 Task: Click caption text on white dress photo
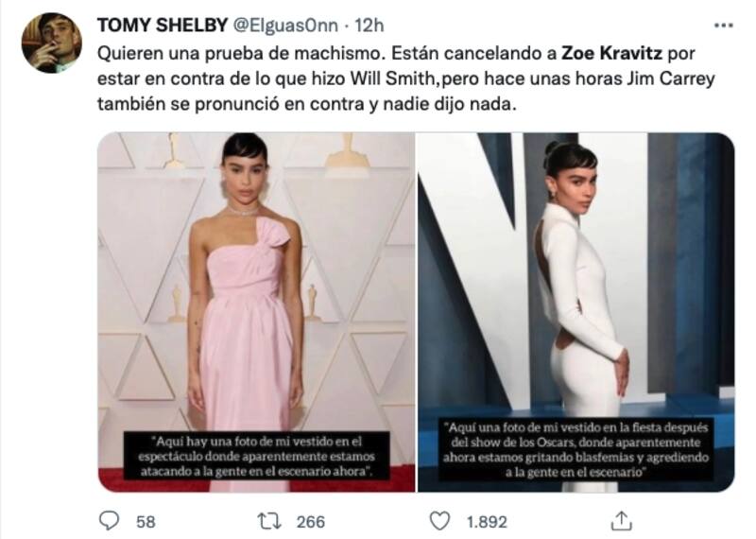coord(576,449)
